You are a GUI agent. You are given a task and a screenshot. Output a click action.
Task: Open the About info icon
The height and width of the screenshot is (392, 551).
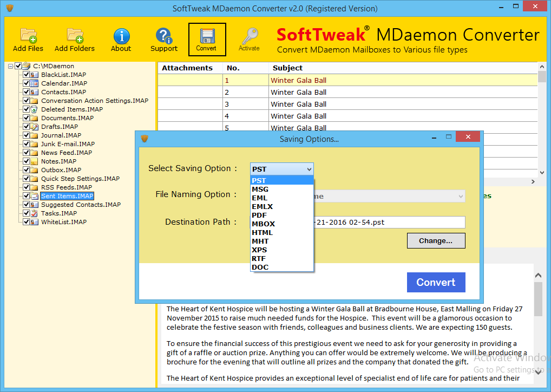[x=121, y=36]
